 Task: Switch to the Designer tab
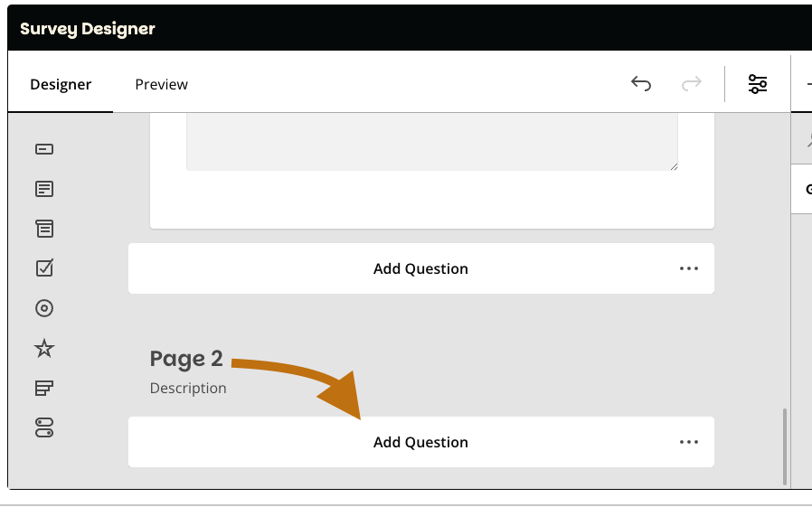coord(61,84)
